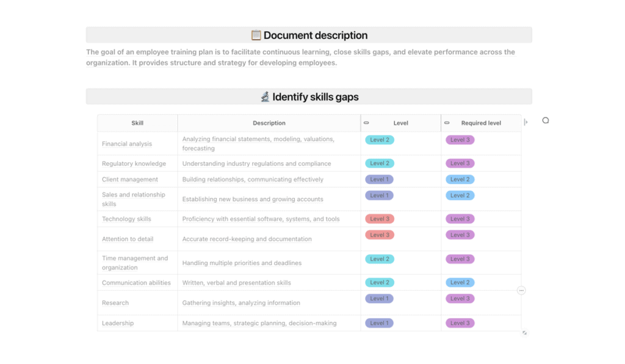Select the Skill column header
Screen dimensions: 625x364
coord(137,123)
